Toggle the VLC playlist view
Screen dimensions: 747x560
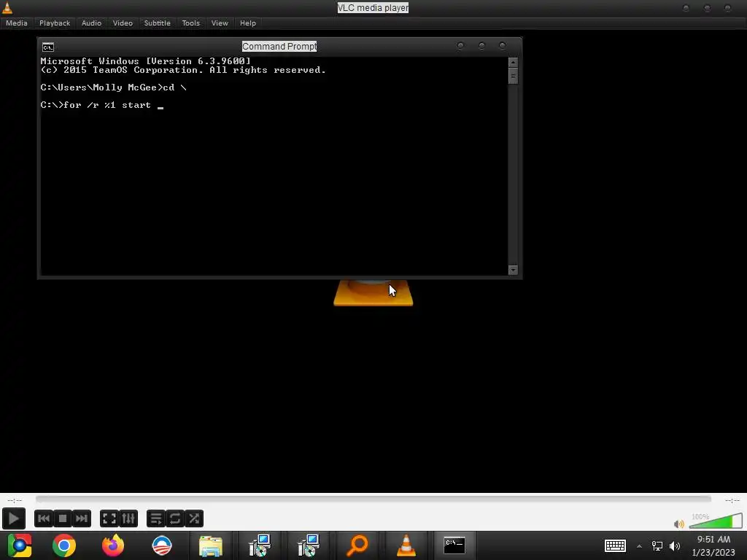[156, 518]
